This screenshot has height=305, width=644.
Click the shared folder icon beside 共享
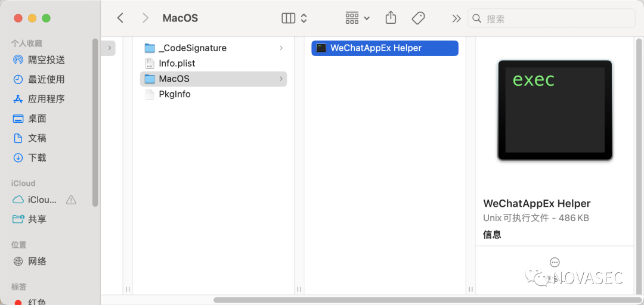[x=18, y=219]
